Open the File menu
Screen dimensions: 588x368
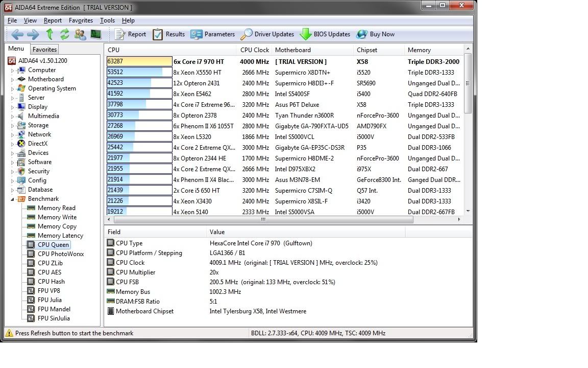point(12,20)
